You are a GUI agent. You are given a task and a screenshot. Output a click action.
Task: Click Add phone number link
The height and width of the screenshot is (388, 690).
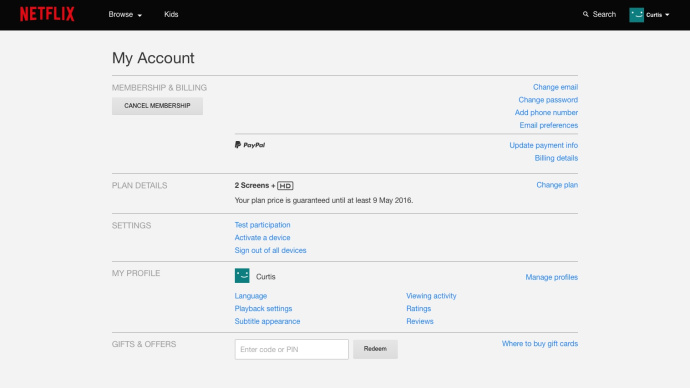(546, 113)
